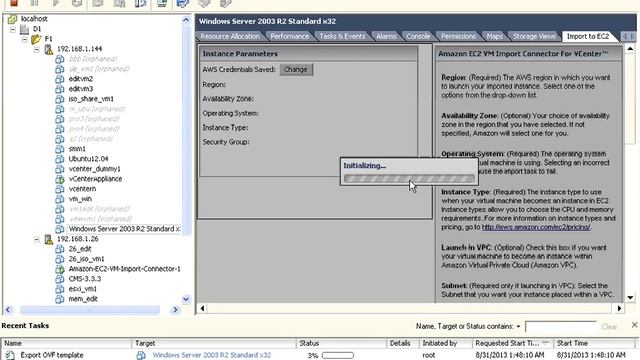Viewport: 640px width, 360px height.
Task: Click the Clear filter button
Action: tap(609, 327)
